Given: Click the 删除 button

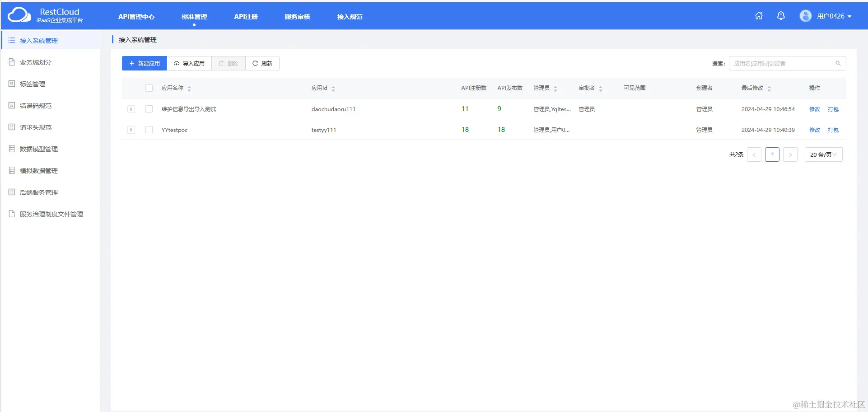Looking at the screenshot, I should tap(229, 63).
